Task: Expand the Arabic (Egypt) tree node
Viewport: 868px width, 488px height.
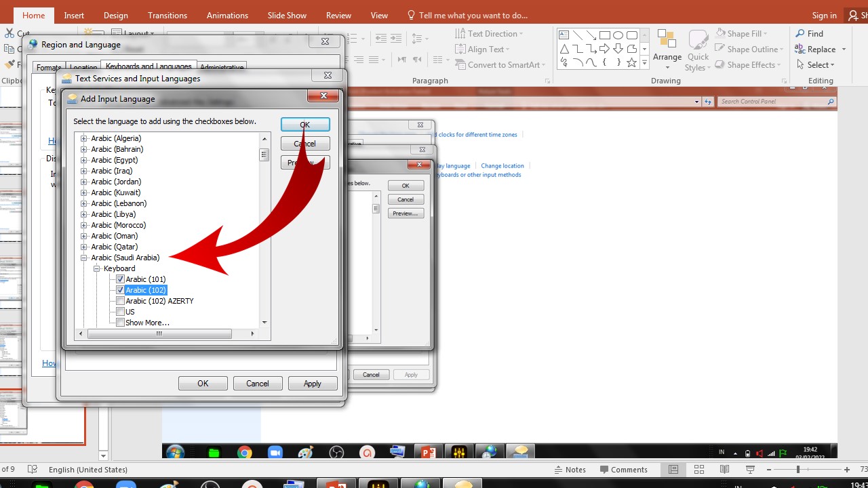Action: pyautogui.click(x=84, y=160)
